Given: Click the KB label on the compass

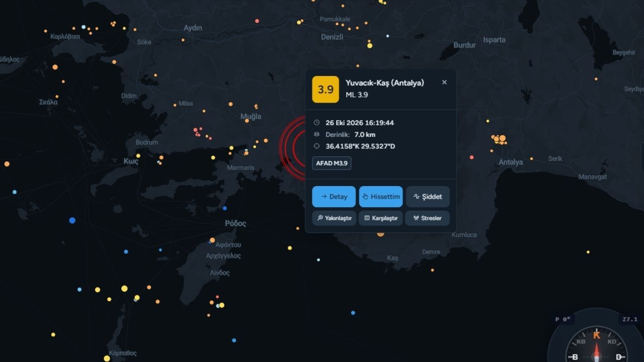Looking at the screenshot, I should pos(581,342).
